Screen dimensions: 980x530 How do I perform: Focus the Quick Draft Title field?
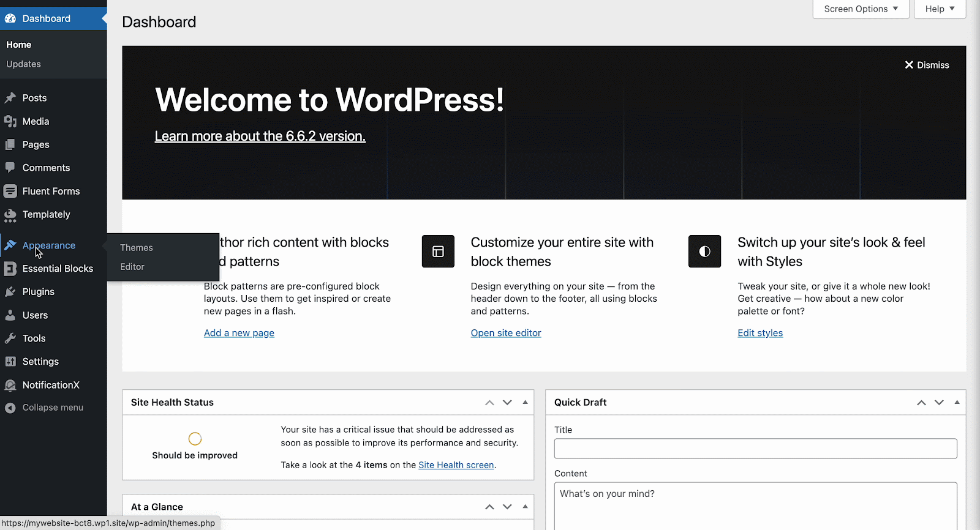[755, 449]
